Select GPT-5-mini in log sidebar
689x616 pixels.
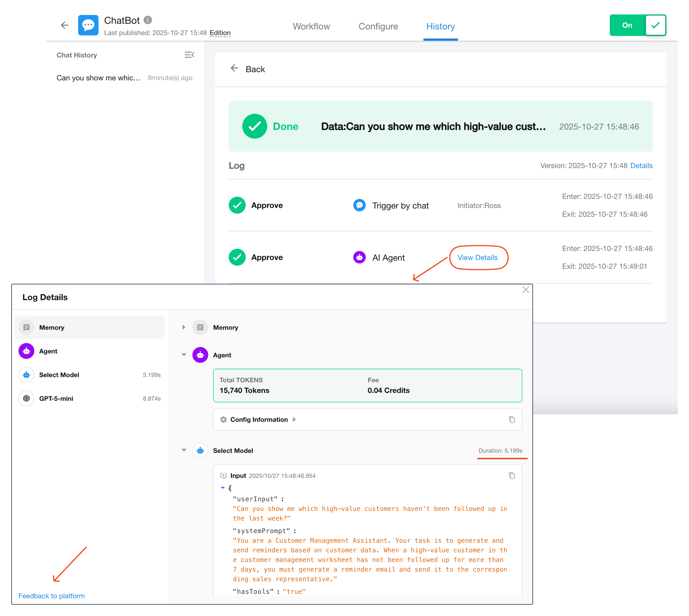[x=56, y=398]
